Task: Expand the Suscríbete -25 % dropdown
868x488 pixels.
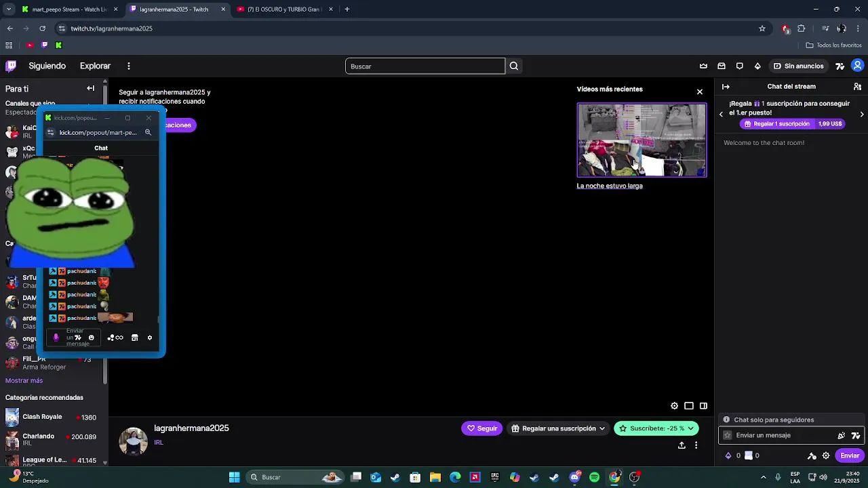Action: (656, 428)
